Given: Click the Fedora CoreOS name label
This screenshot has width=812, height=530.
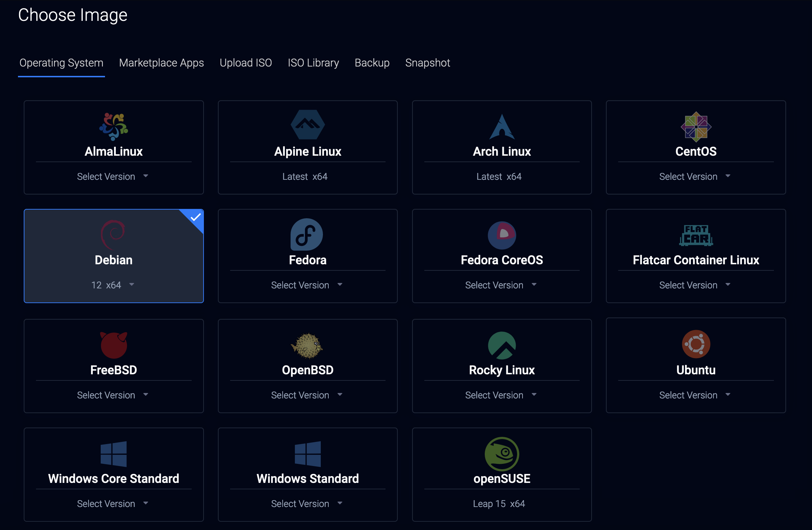Looking at the screenshot, I should [502, 260].
